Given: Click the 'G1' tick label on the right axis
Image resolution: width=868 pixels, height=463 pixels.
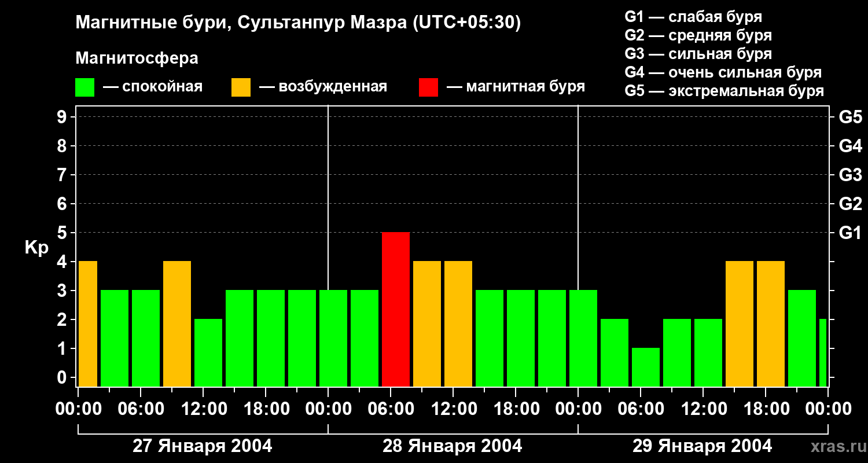Looking at the screenshot, I should point(850,233).
